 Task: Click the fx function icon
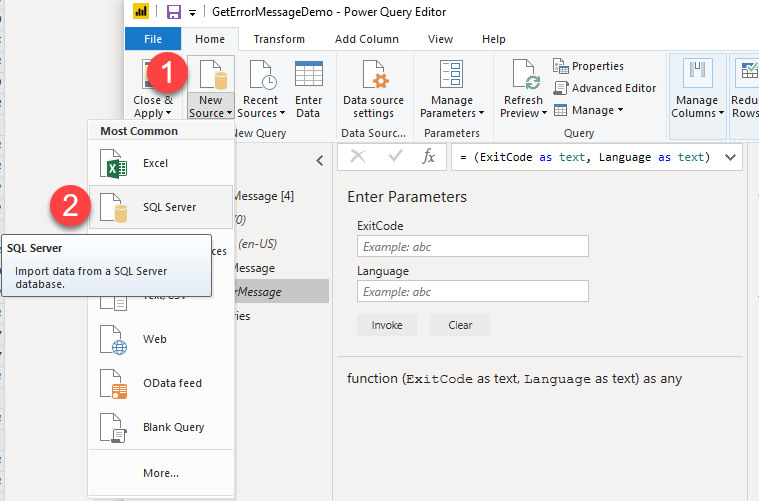[428, 156]
